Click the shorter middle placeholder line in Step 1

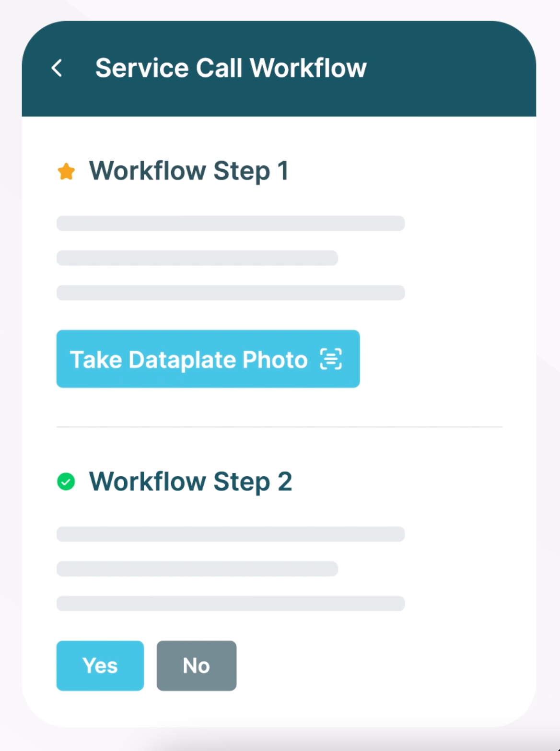pyautogui.click(x=197, y=258)
